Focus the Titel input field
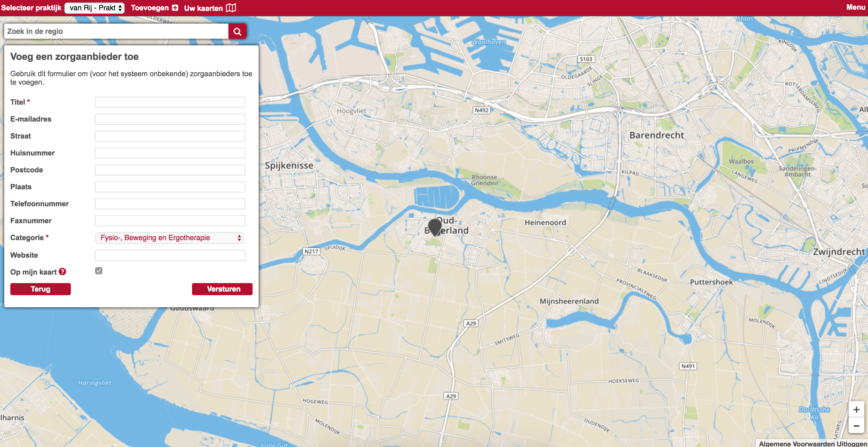Viewport: 868px width, 447px height. click(170, 102)
